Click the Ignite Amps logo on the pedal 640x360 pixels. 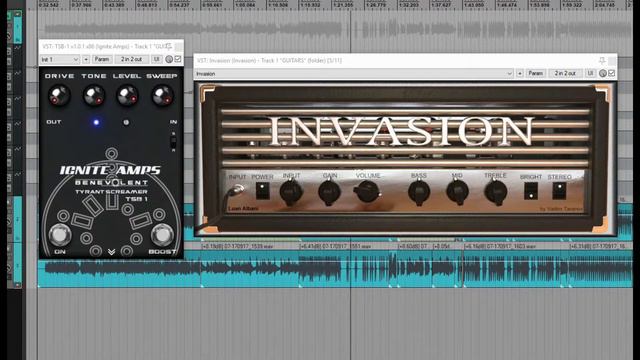click(110, 170)
